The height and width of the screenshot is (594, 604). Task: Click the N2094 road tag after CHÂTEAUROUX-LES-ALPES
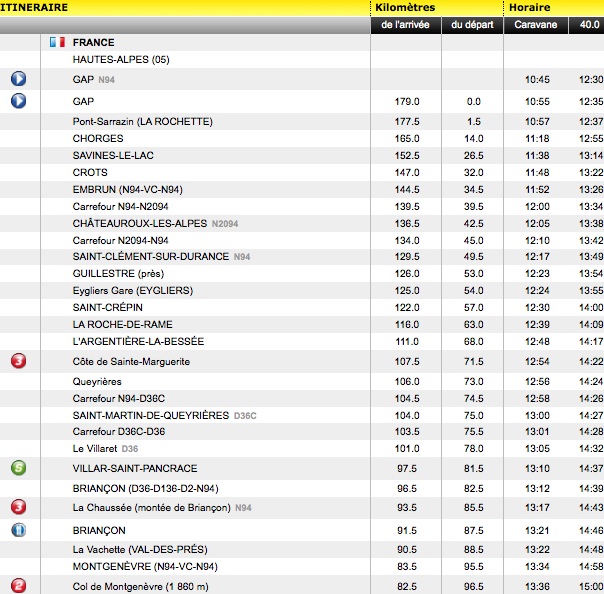(x=225, y=223)
